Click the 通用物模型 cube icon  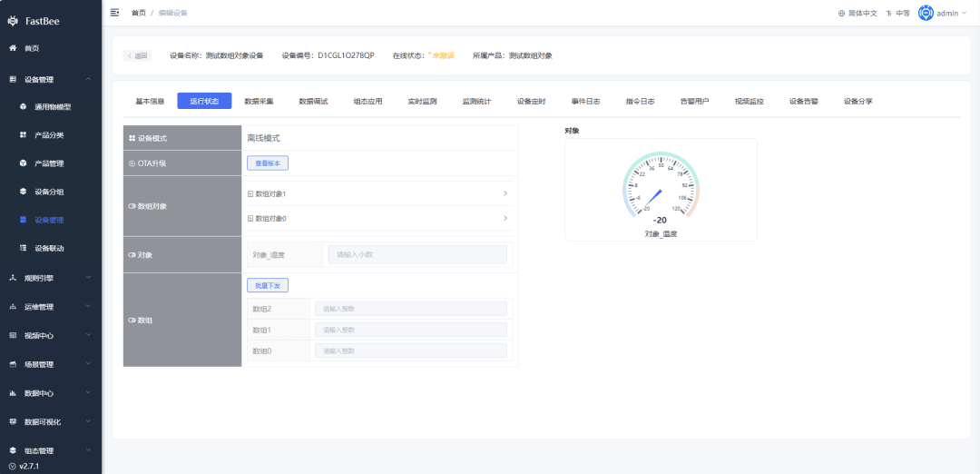point(23,107)
